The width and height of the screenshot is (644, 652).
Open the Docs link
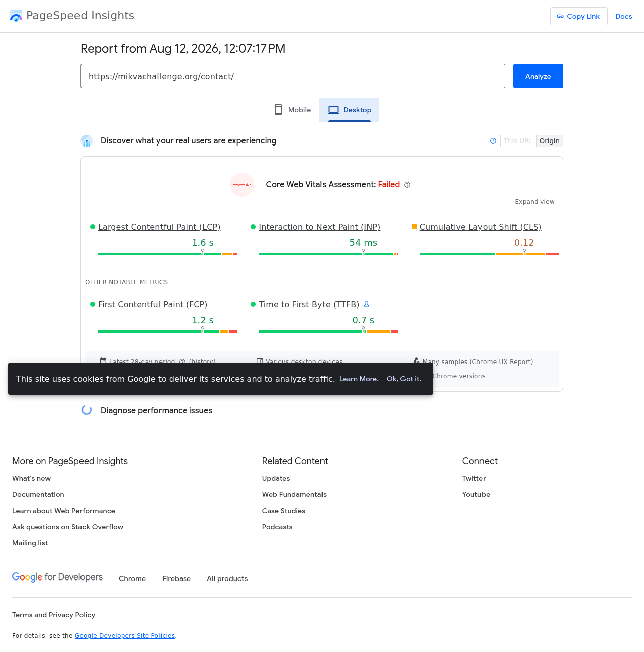(624, 16)
